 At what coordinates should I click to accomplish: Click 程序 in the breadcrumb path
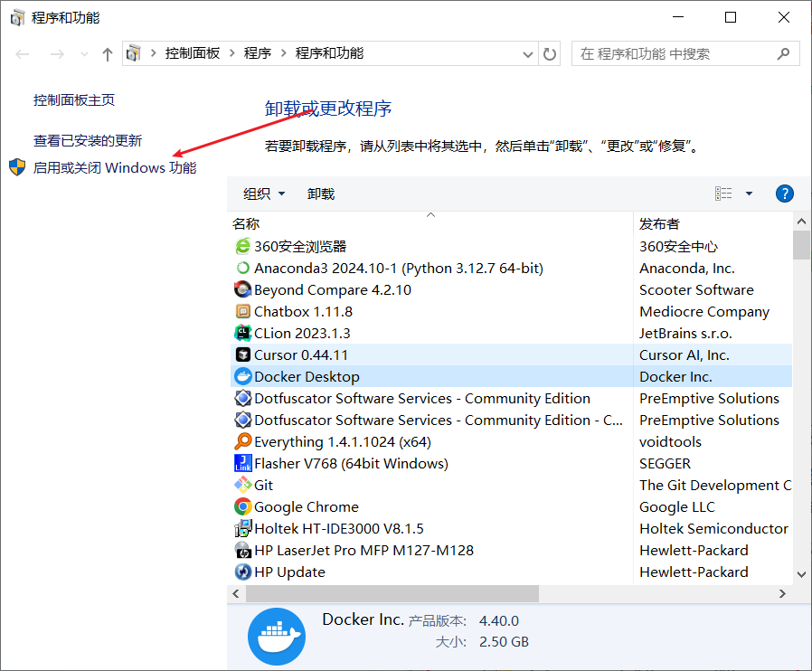[x=258, y=53]
